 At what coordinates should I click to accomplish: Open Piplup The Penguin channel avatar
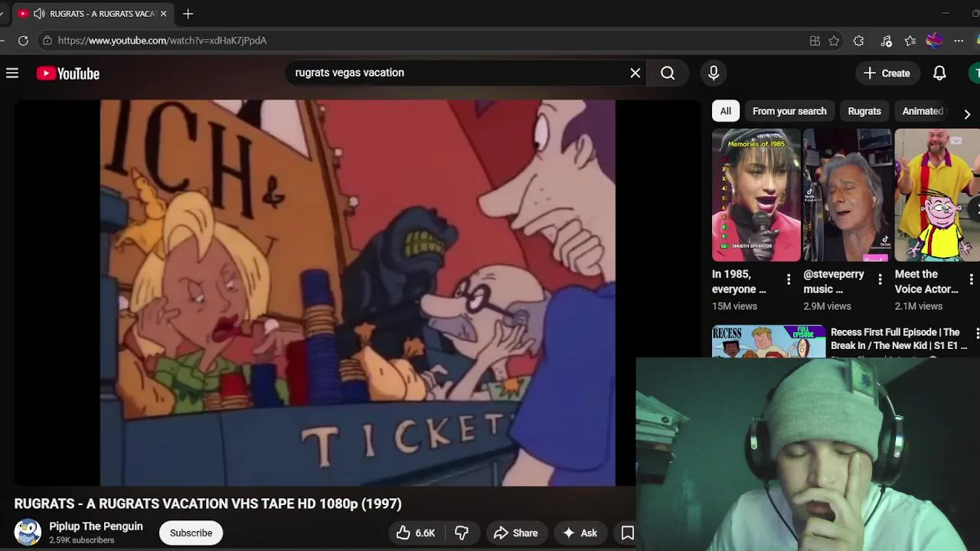pos(28,533)
